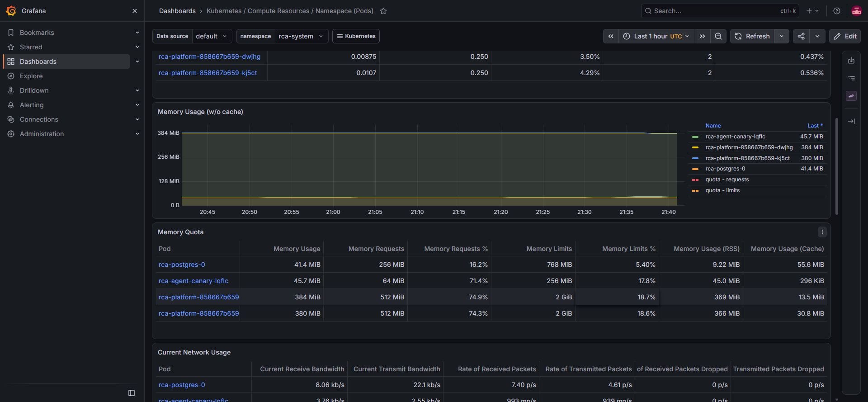This screenshot has height=402, width=868.
Task: Toggle the rca-platform-858667b659-kj5ct legend series
Action: click(747, 158)
